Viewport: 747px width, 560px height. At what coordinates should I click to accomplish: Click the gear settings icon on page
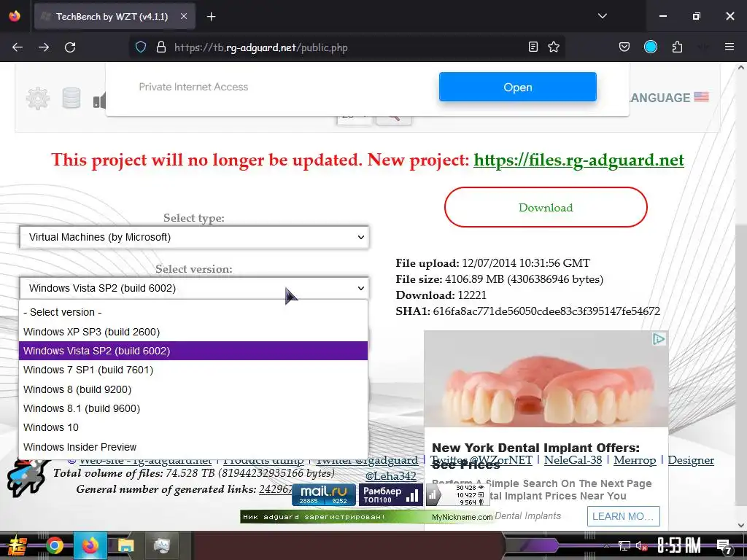tap(38, 98)
